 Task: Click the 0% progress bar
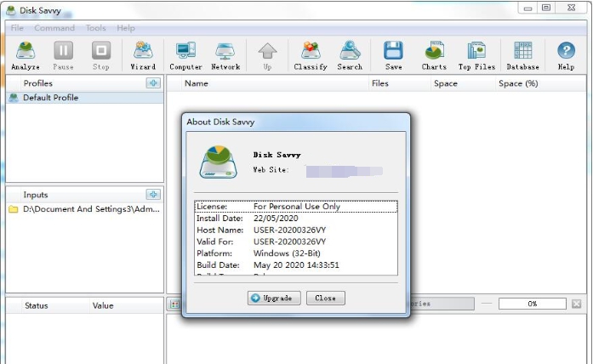click(x=532, y=304)
